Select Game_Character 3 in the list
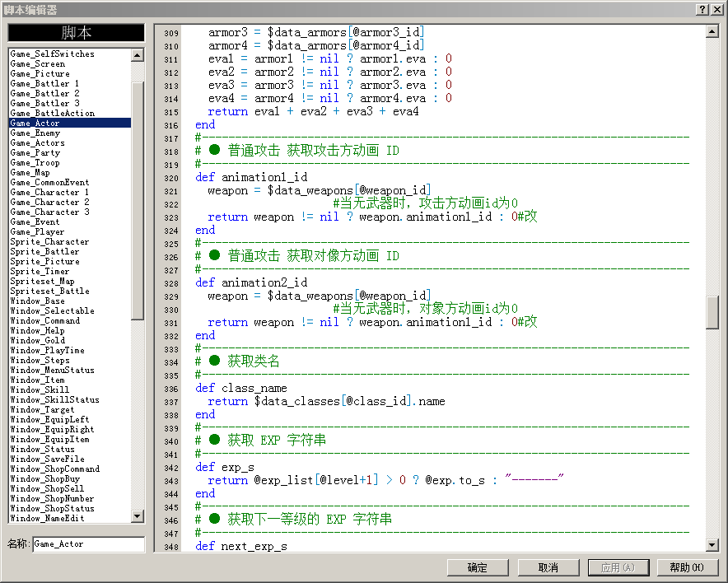This screenshot has width=728, height=583. click(70, 212)
